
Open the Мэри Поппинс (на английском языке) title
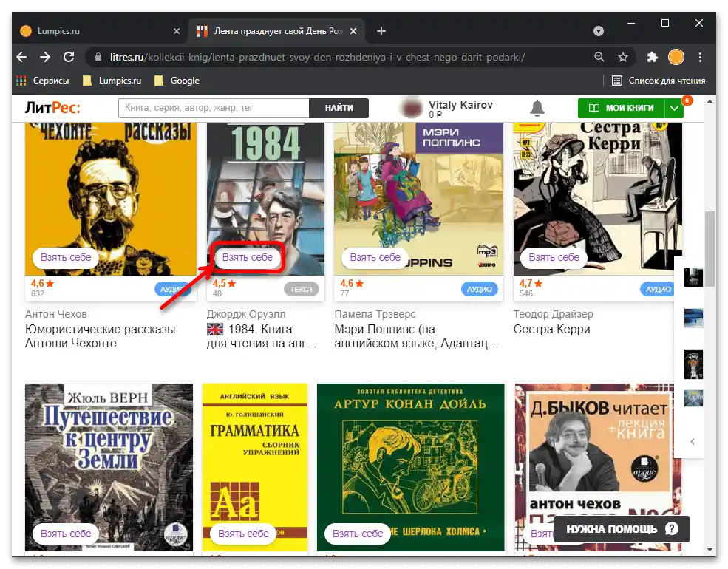416,336
